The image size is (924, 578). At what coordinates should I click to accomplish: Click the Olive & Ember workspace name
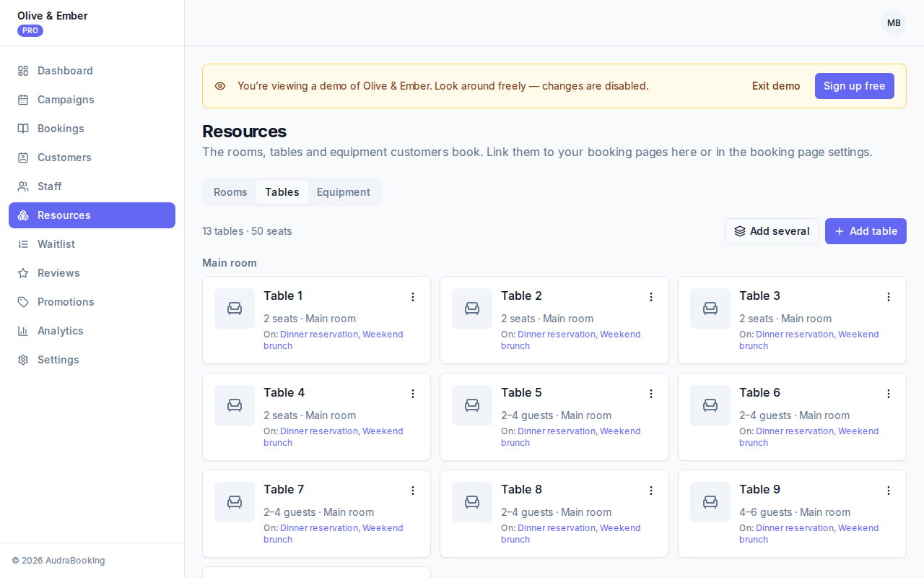coord(53,16)
